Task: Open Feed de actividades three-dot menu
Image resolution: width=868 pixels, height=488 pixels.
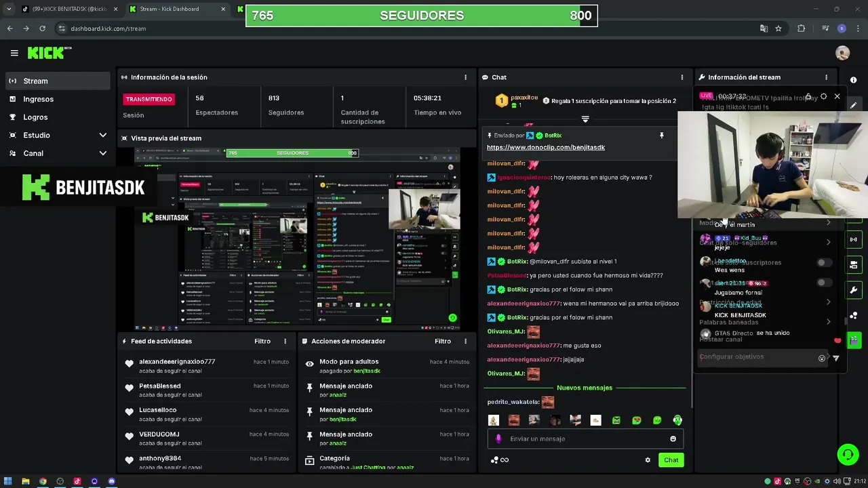Action: pyautogui.click(x=285, y=341)
